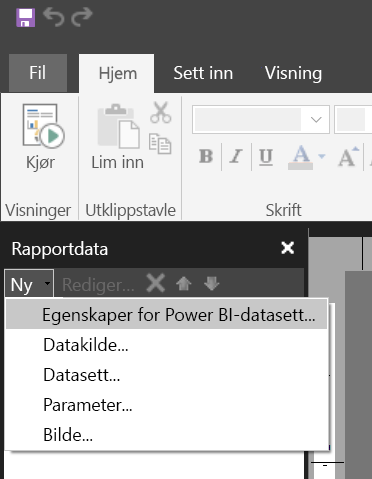Redo the last action
Screen dimensions: 372x479
pyautogui.click(x=82, y=17)
